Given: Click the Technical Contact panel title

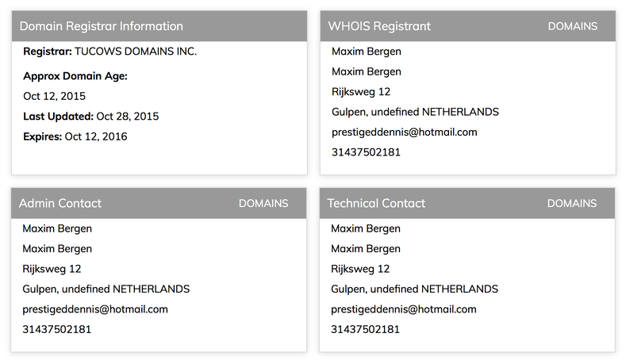Looking at the screenshot, I should tap(376, 204).
